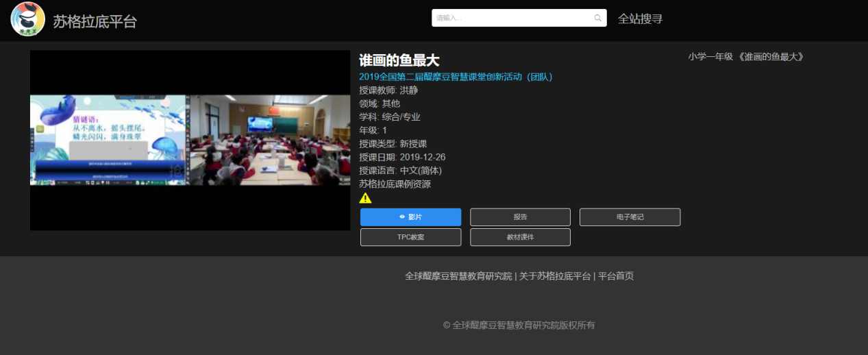Visit 全球醒摩豆智慧教育研究院 footer link
Image resolution: width=868 pixels, height=355 pixels.
coord(458,276)
